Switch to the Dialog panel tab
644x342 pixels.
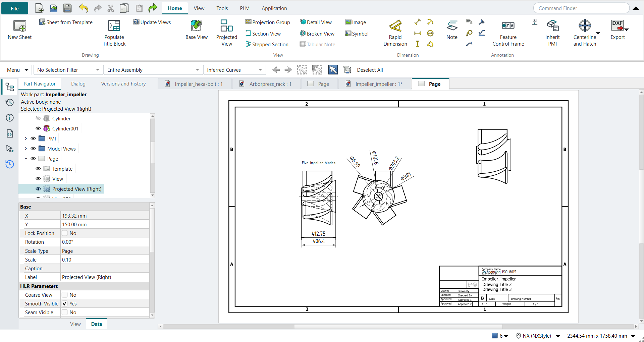pyautogui.click(x=78, y=84)
